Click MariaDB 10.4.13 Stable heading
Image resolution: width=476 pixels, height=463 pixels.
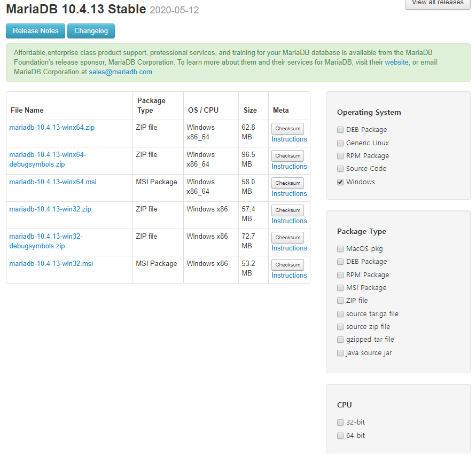pyautogui.click(x=76, y=9)
